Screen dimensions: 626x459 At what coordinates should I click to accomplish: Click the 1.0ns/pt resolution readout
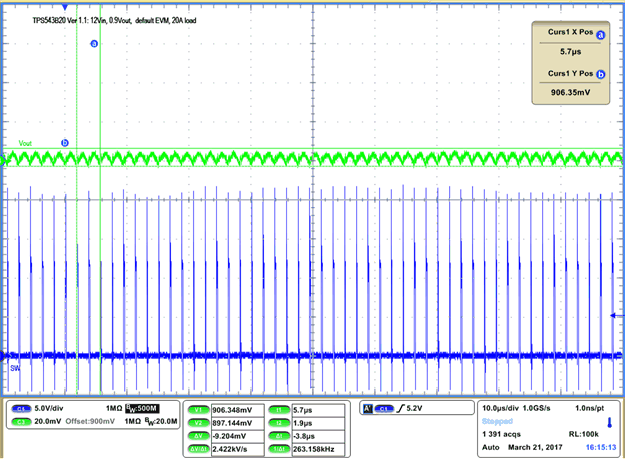point(589,408)
